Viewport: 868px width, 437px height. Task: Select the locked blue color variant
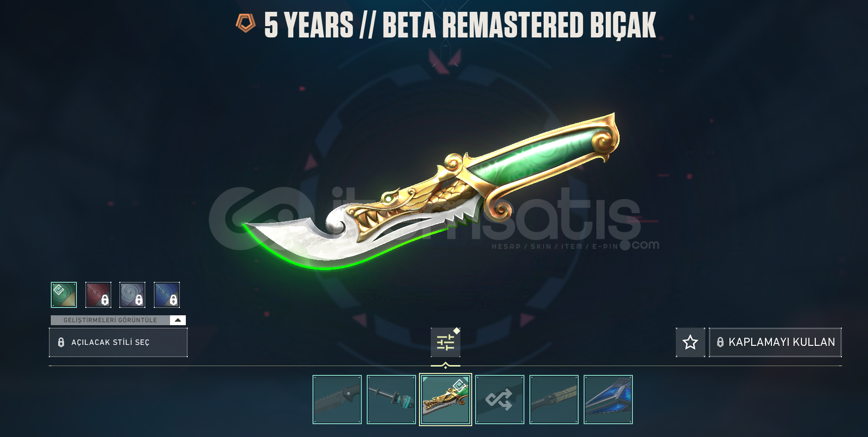[167, 295]
